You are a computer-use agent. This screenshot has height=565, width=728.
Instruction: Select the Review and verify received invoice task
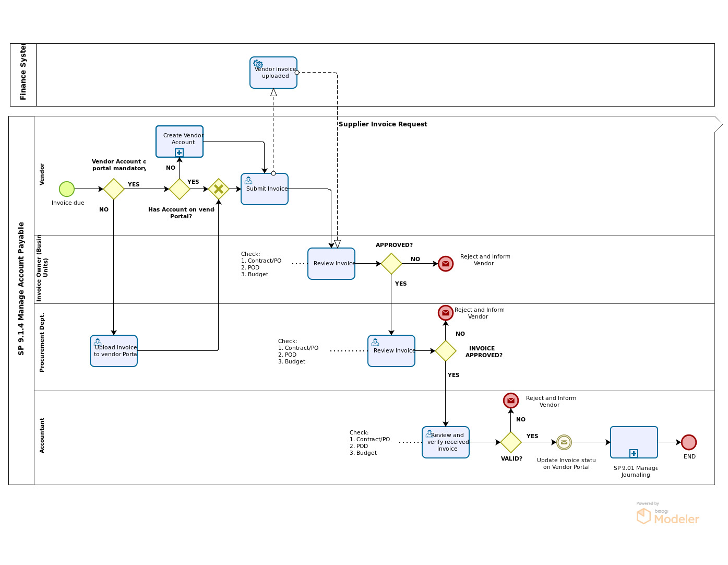click(446, 442)
